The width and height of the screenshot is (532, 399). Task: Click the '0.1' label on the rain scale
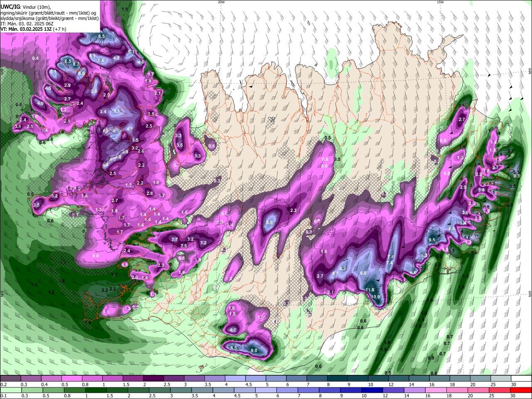click(x=3, y=396)
